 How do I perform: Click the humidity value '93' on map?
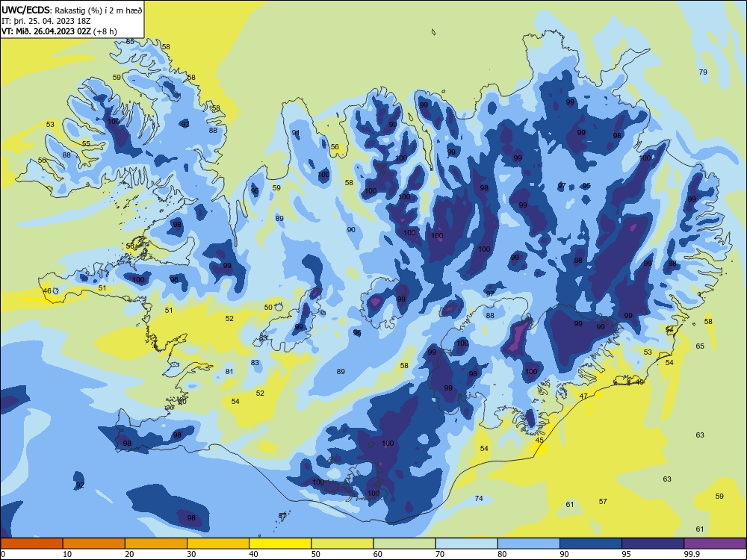coord(185,124)
